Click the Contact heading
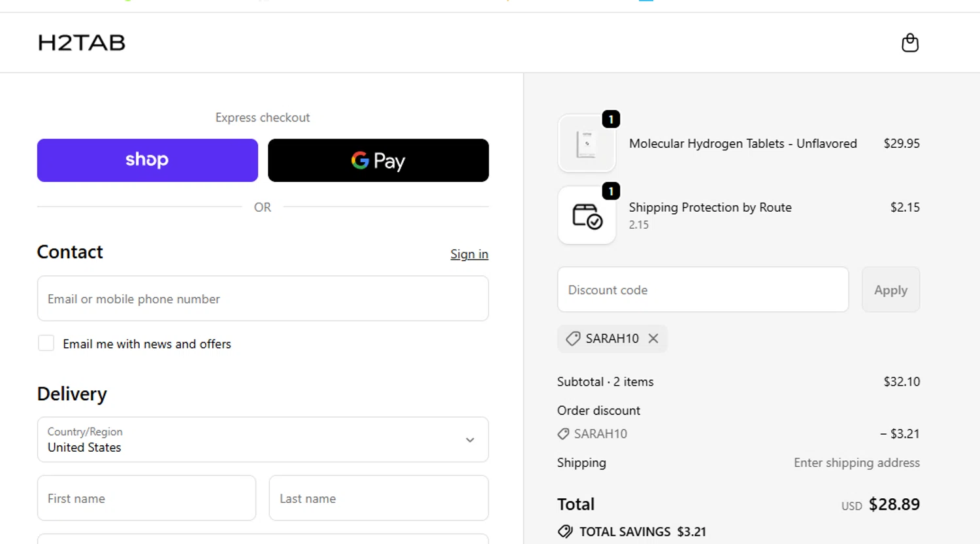 click(70, 252)
